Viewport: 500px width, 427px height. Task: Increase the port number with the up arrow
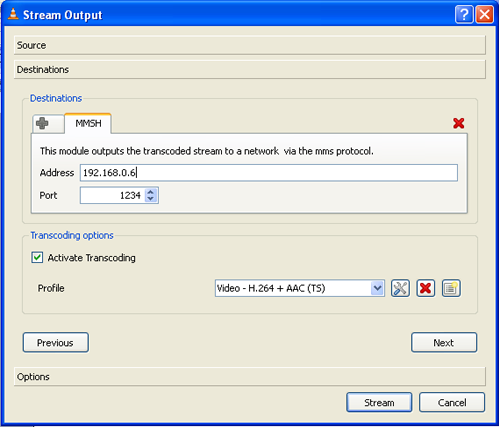click(x=151, y=192)
